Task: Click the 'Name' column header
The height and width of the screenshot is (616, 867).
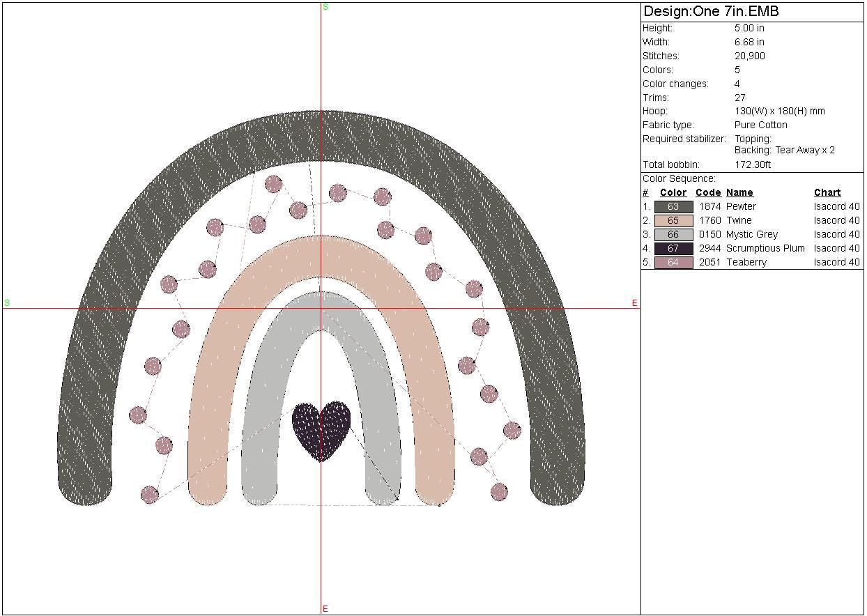Action: (739, 192)
